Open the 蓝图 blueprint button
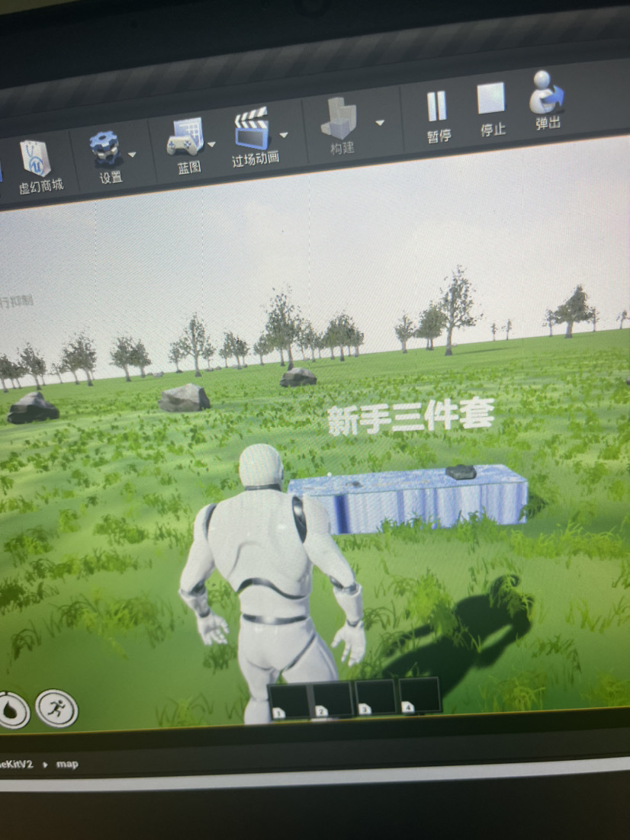 coord(187,145)
